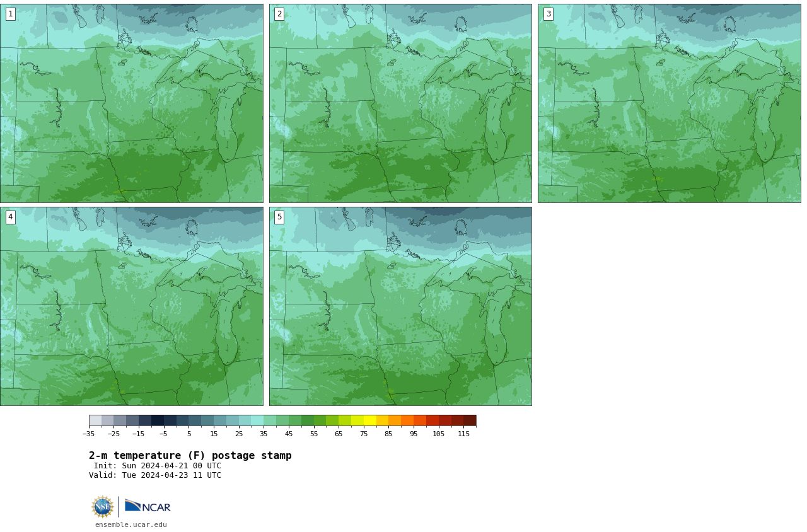
Task: Pick the pale mint swatch left of 35
Action: pos(257,420)
